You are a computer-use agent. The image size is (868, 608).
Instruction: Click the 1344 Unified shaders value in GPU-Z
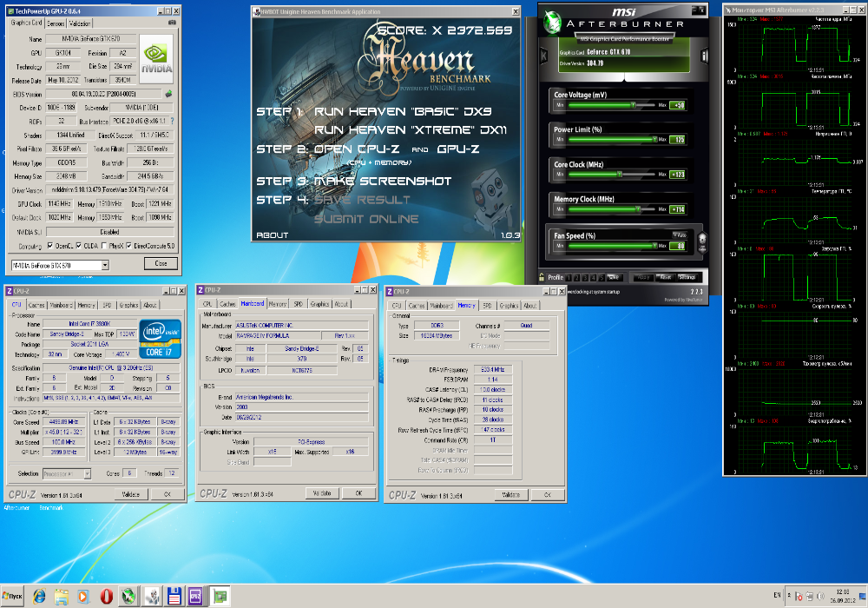pos(71,135)
